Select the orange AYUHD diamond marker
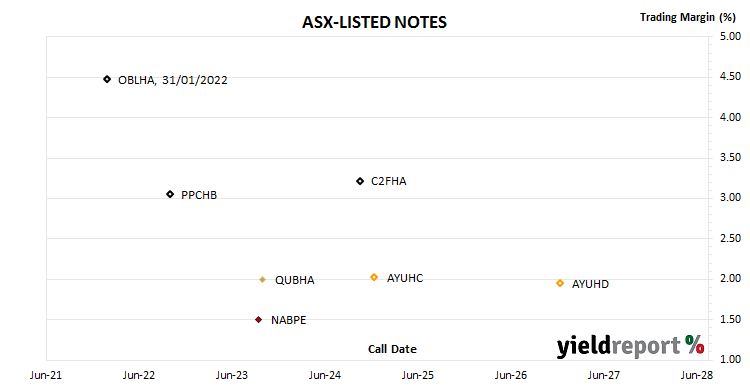Image resolution: width=750 pixels, height=391 pixels. coord(560,283)
